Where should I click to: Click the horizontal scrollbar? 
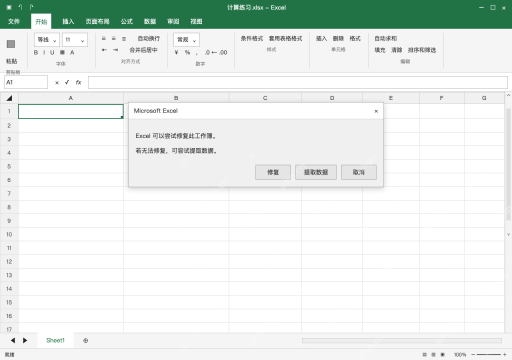[402, 340]
